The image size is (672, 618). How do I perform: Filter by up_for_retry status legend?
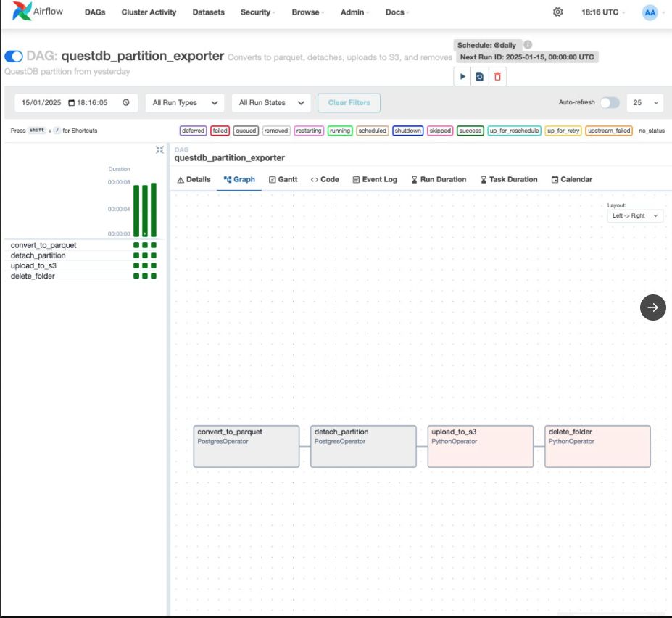coord(563,131)
